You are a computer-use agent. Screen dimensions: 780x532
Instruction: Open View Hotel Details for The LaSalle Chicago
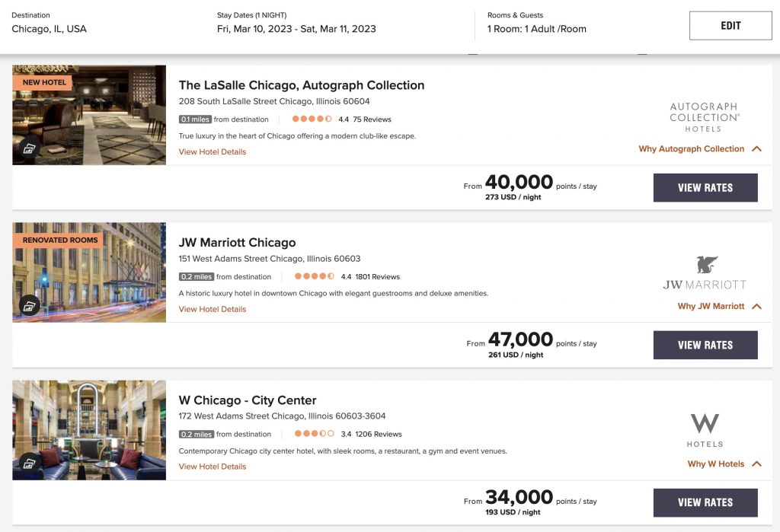[x=211, y=151]
